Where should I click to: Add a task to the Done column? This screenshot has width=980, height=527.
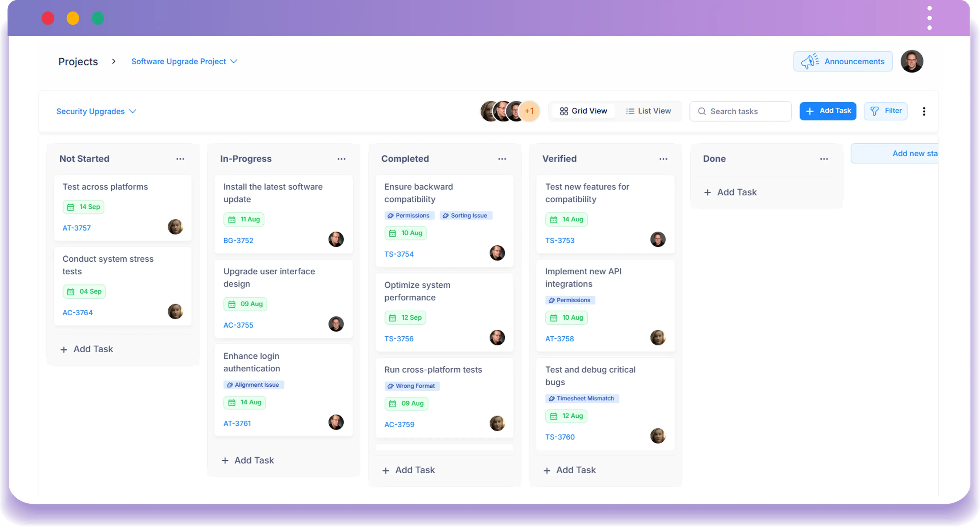[730, 192]
